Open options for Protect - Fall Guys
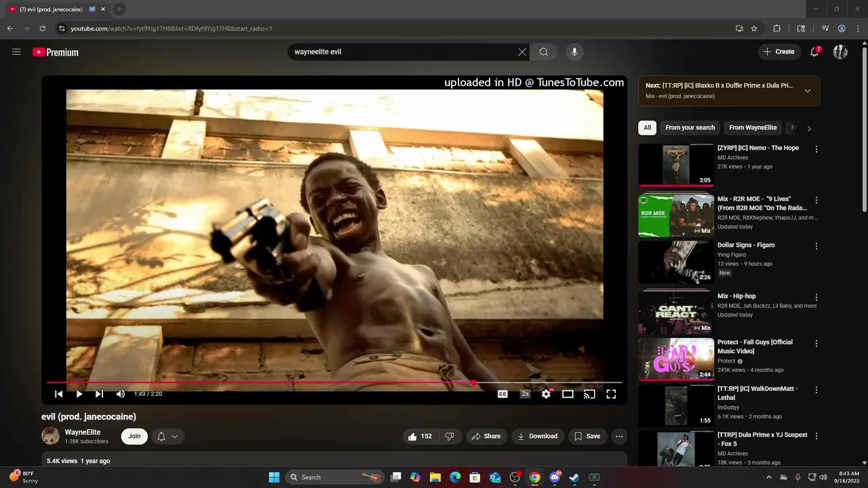The width and height of the screenshot is (868, 488). tap(816, 344)
